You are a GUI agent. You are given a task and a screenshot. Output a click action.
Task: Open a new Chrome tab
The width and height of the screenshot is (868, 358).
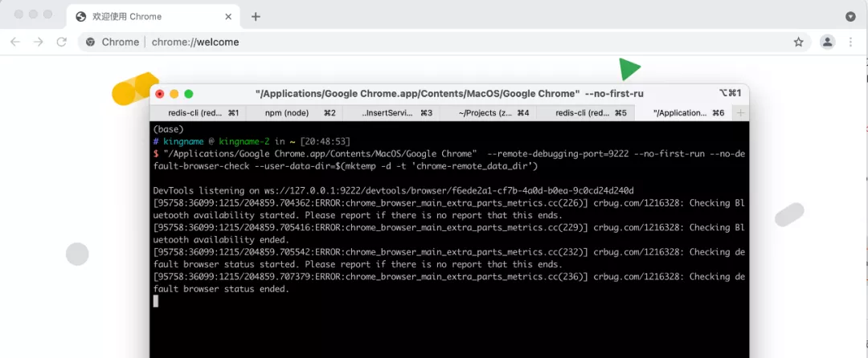tap(256, 17)
